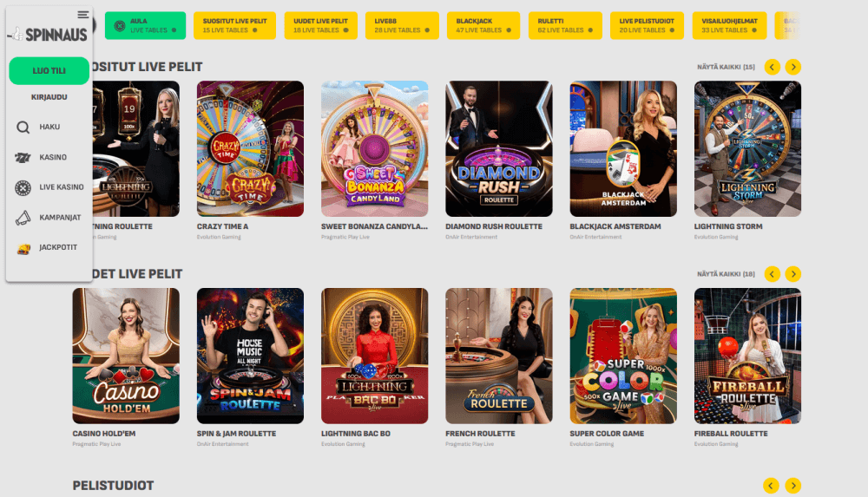Click the Haku search magnifier icon

point(23,128)
